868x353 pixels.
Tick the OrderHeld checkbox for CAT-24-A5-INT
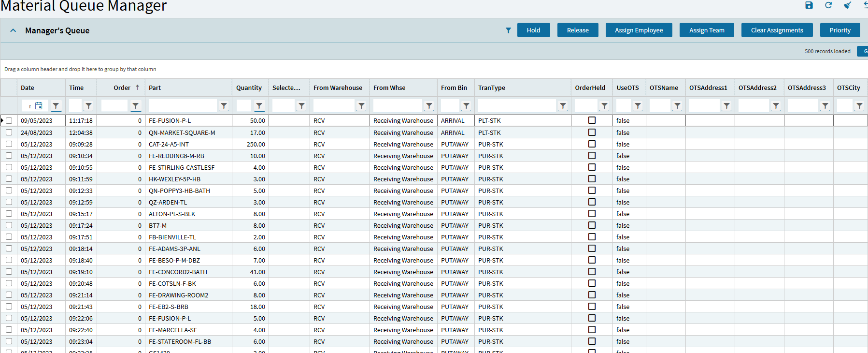coord(592,144)
